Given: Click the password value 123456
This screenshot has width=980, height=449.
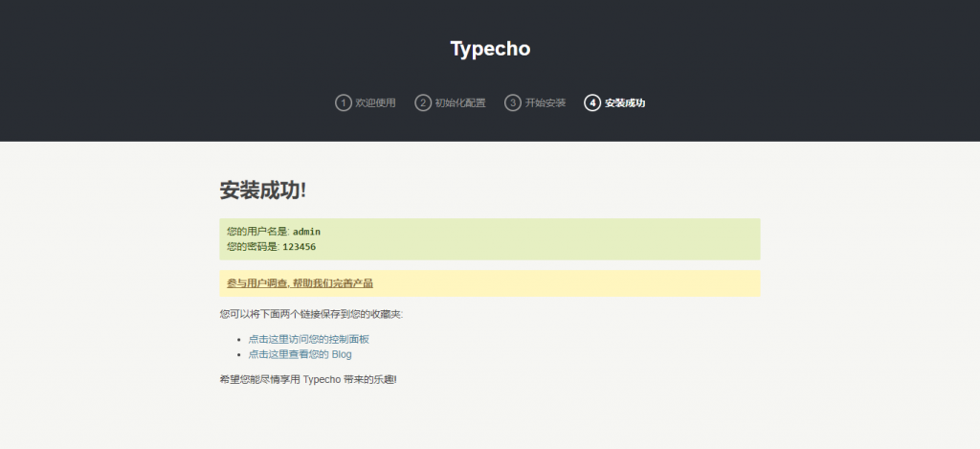Looking at the screenshot, I should pos(299,246).
